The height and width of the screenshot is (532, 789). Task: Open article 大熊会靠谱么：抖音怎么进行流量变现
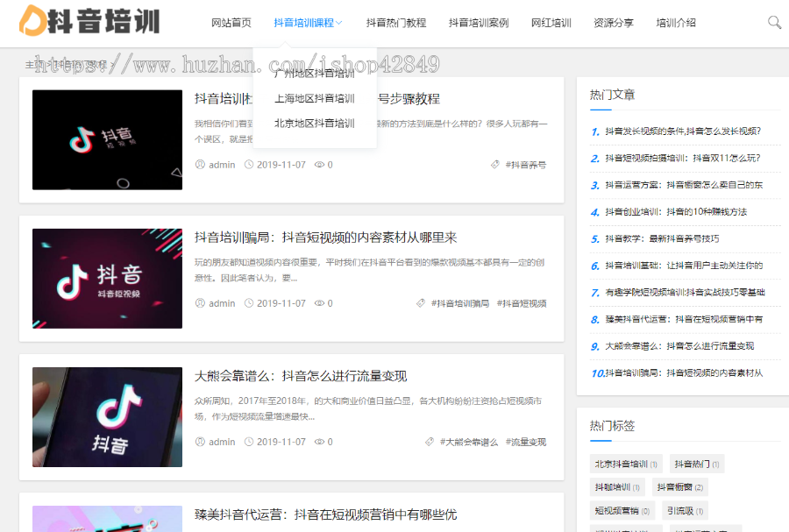(301, 376)
